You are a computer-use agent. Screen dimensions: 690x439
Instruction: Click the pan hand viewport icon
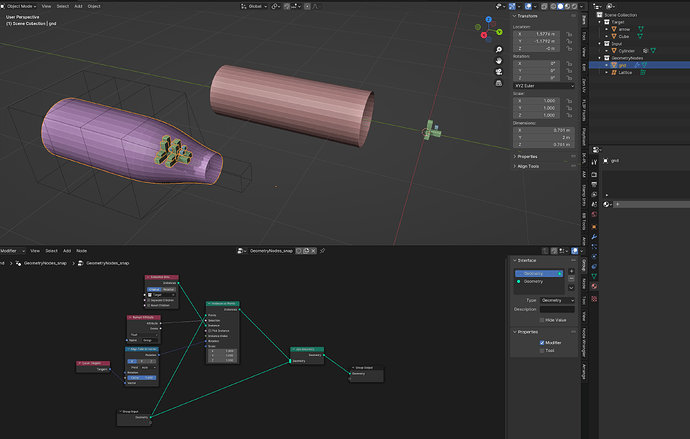(499, 61)
